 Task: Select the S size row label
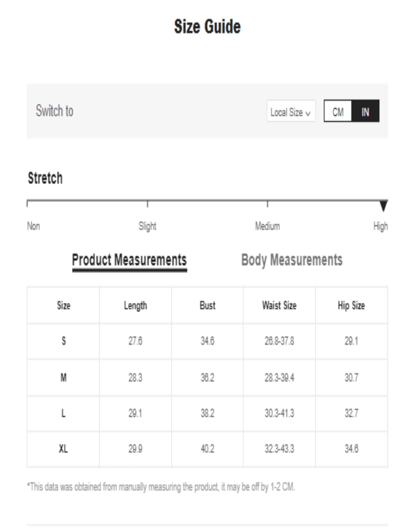(63, 341)
